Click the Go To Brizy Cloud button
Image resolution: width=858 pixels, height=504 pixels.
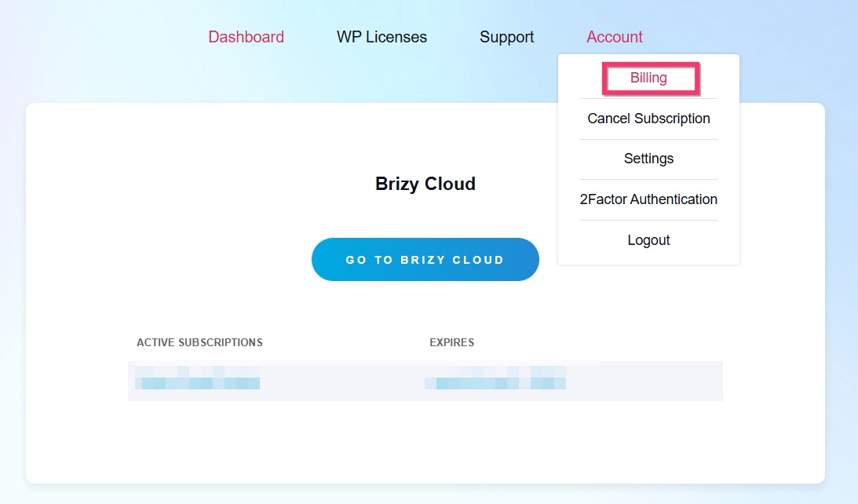tap(425, 259)
